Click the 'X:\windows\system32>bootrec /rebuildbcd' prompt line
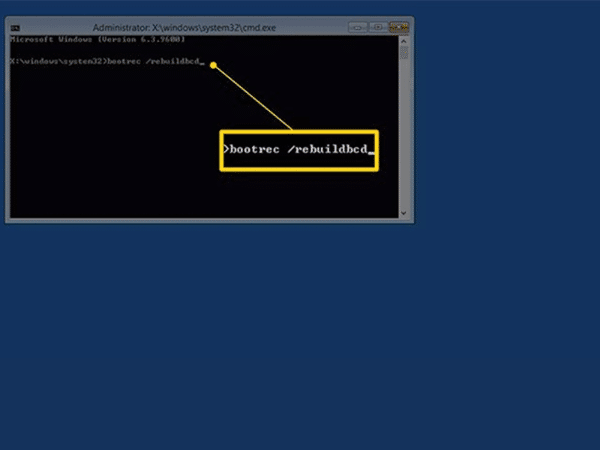The width and height of the screenshot is (600, 450). pos(107,61)
